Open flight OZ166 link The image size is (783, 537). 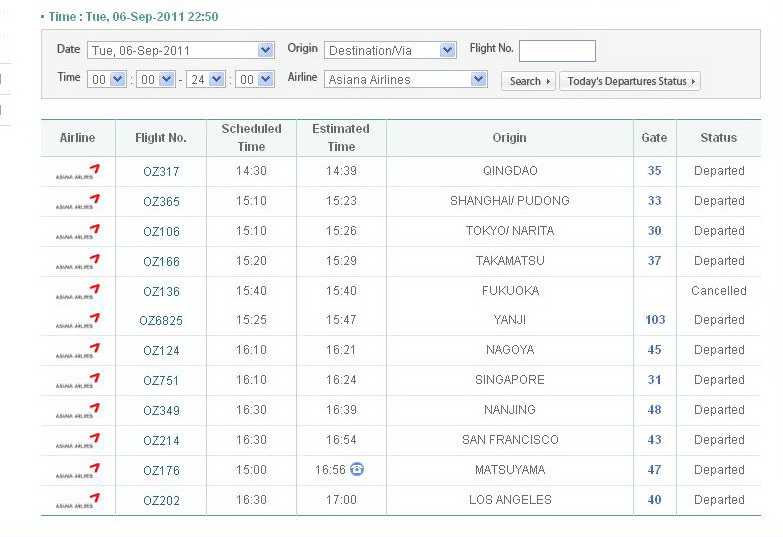(161, 262)
